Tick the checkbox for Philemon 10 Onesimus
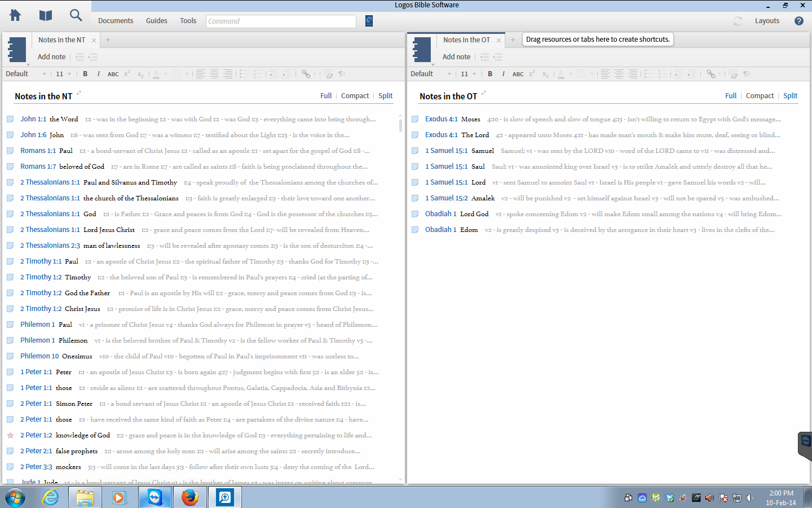Viewport: 812px width, 508px height. point(10,356)
